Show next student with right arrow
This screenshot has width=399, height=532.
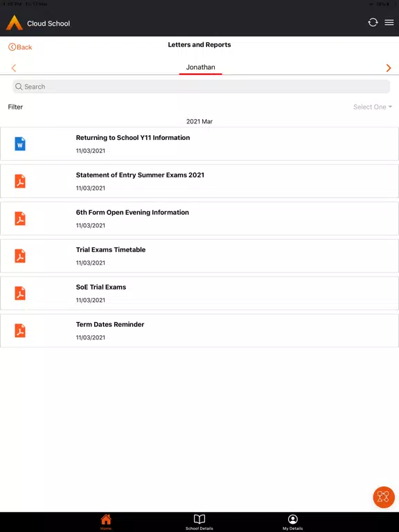tap(389, 68)
